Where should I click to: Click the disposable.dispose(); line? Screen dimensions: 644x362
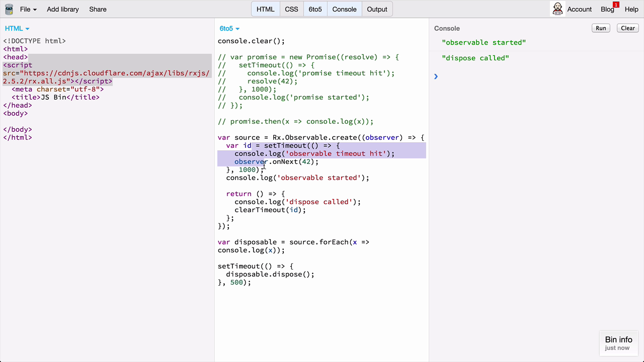(270, 275)
